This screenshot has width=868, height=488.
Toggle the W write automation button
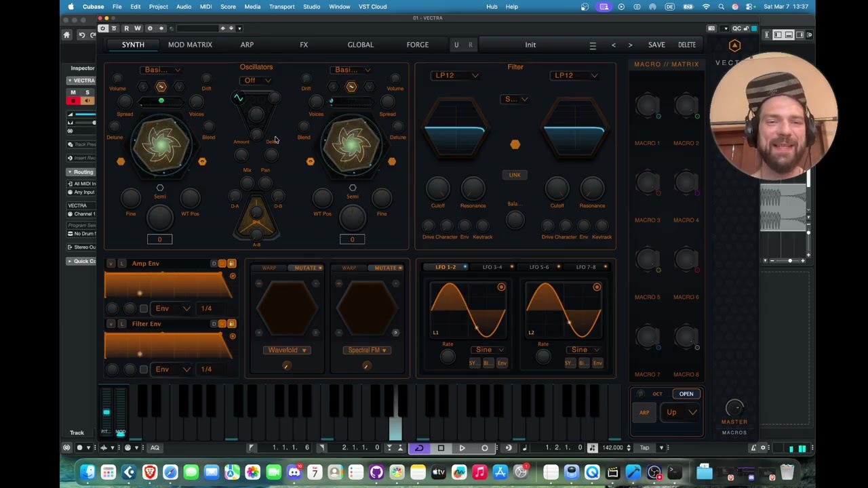(x=137, y=28)
